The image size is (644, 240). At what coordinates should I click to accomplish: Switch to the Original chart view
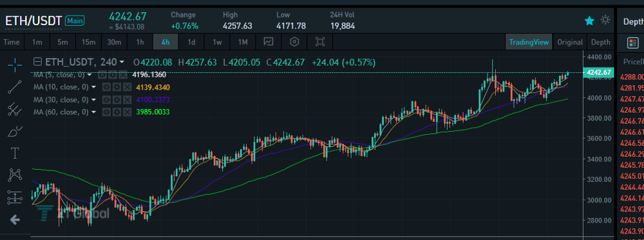tap(570, 42)
